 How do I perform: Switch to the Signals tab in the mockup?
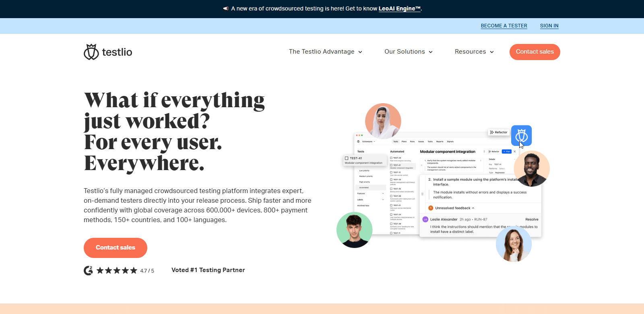(x=450, y=141)
